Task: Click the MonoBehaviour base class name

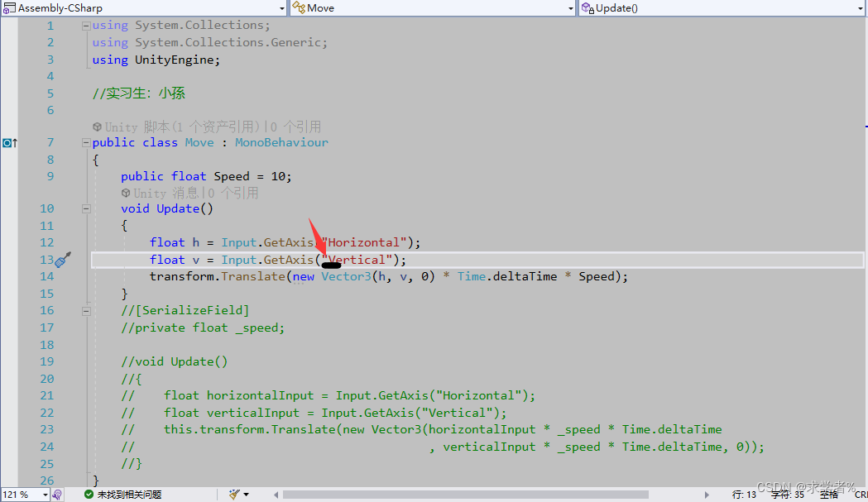Action: coord(281,143)
